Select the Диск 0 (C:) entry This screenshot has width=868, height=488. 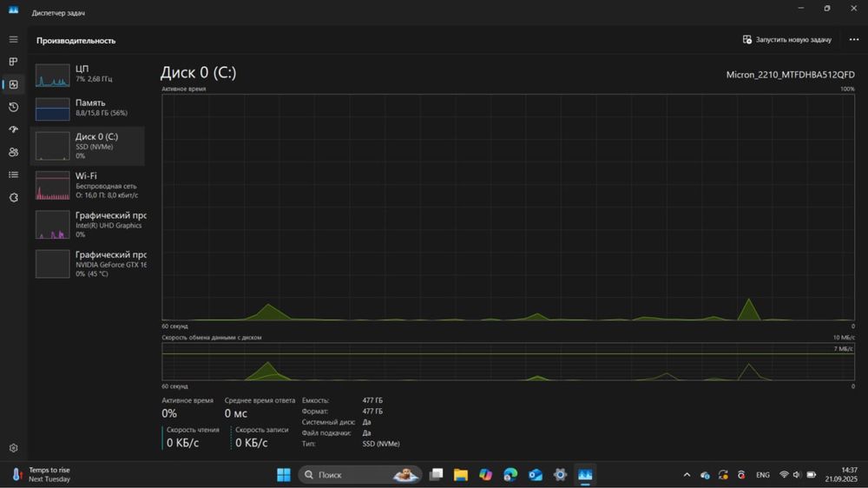pyautogui.click(x=88, y=146)
